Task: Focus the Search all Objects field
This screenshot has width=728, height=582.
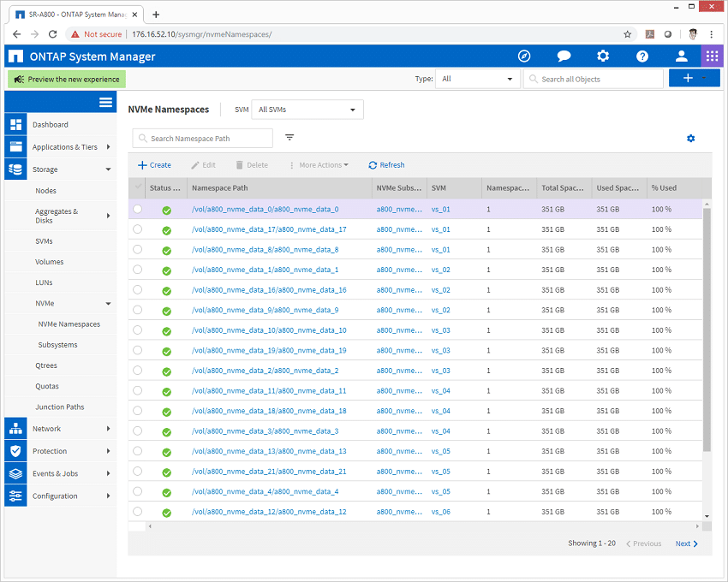Action: click(x=594, y=79)
